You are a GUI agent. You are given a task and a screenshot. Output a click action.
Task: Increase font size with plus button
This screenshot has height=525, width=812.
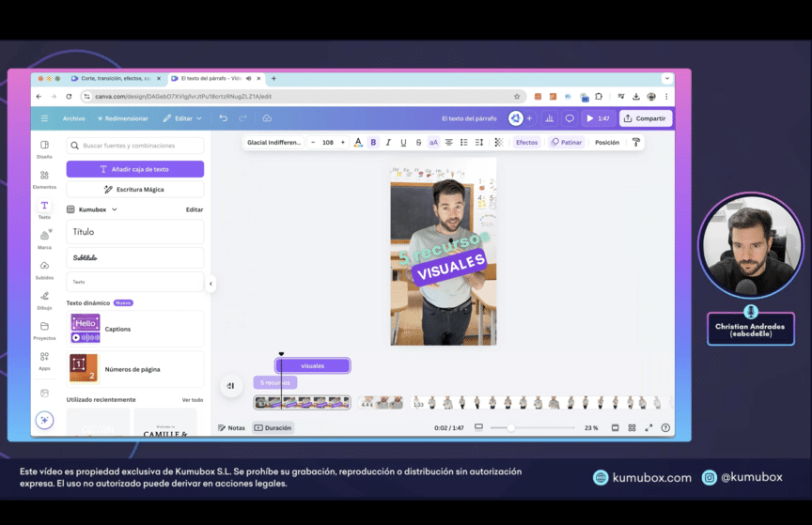click(x=343, y=143)
